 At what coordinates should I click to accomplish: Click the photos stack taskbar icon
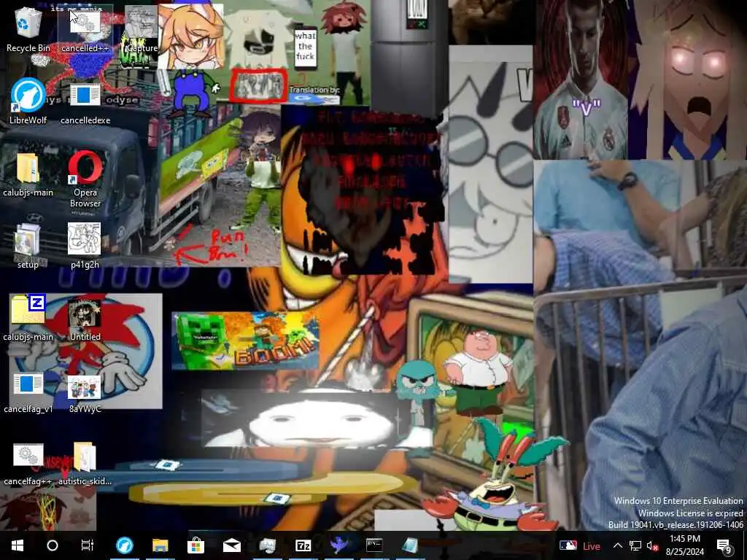(267, 545)
